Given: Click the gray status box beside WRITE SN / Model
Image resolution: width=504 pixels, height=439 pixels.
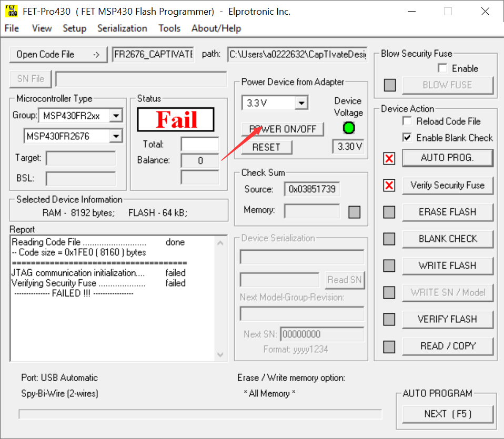Looking at the screenshot, I should click(389, 292).
